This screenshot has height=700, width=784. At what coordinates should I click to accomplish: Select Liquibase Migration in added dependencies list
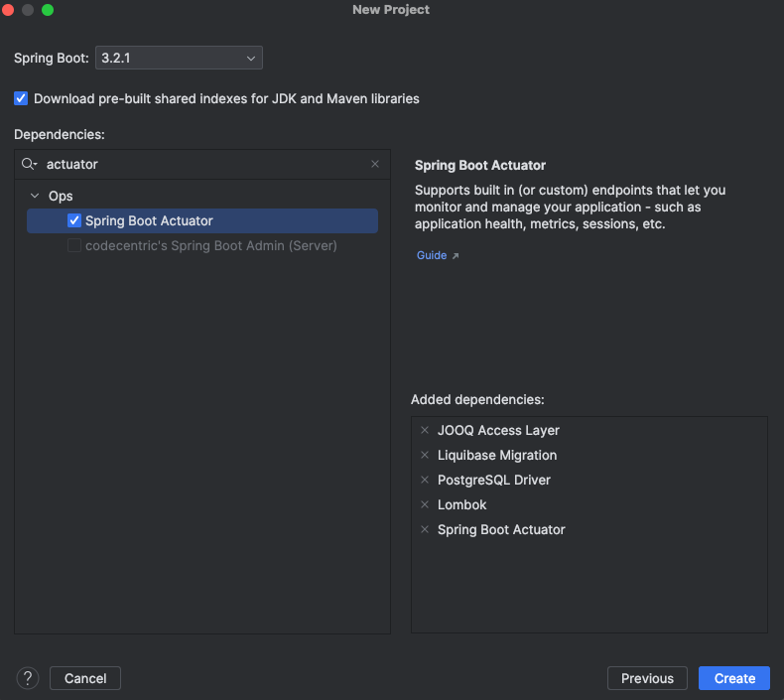(497, 456)
